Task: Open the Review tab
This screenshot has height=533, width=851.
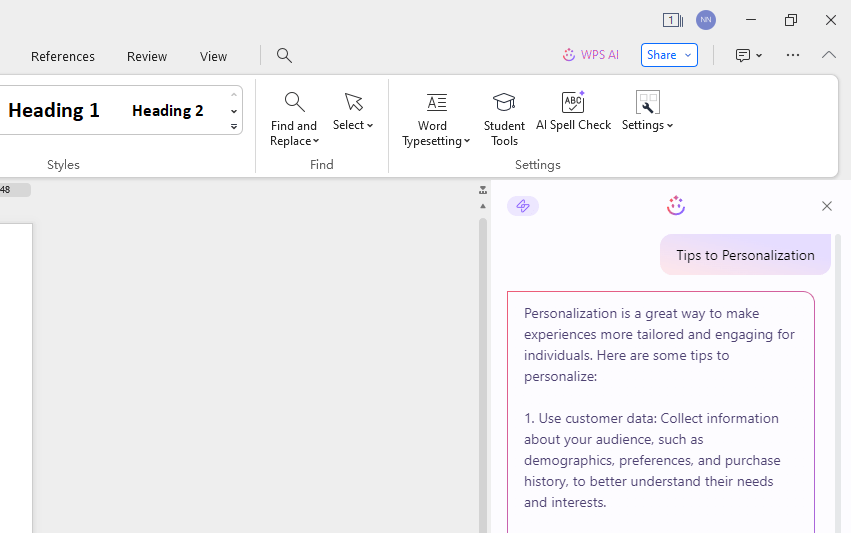Action: 147,56
